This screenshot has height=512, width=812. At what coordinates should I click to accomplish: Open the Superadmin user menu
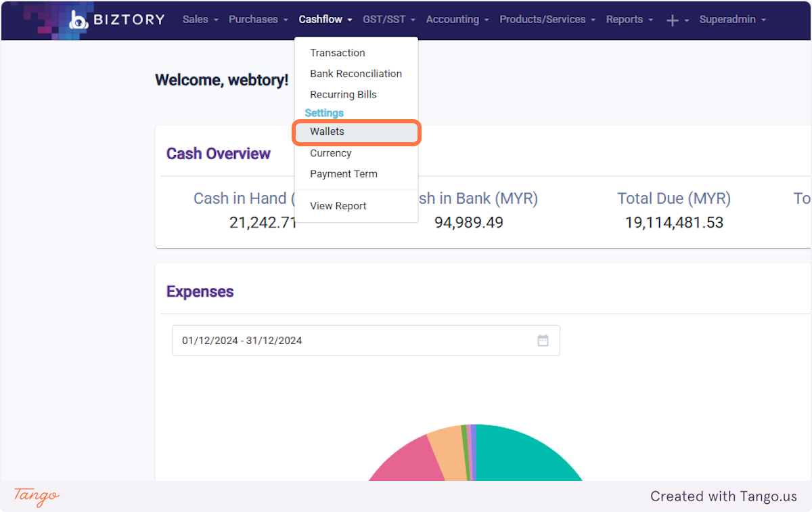(733, 20)
